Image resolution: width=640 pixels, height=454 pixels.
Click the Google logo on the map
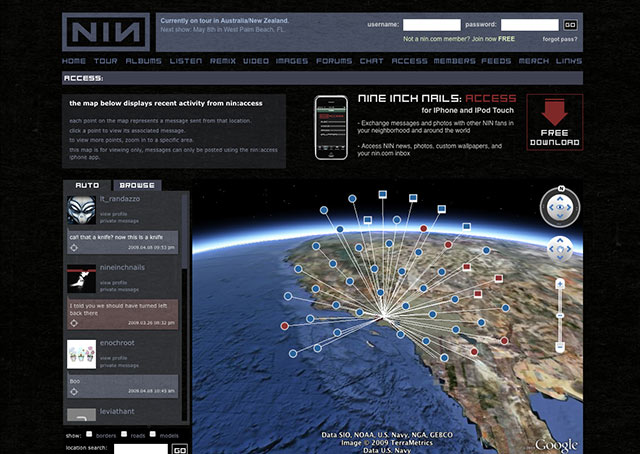tap(556, 445)
